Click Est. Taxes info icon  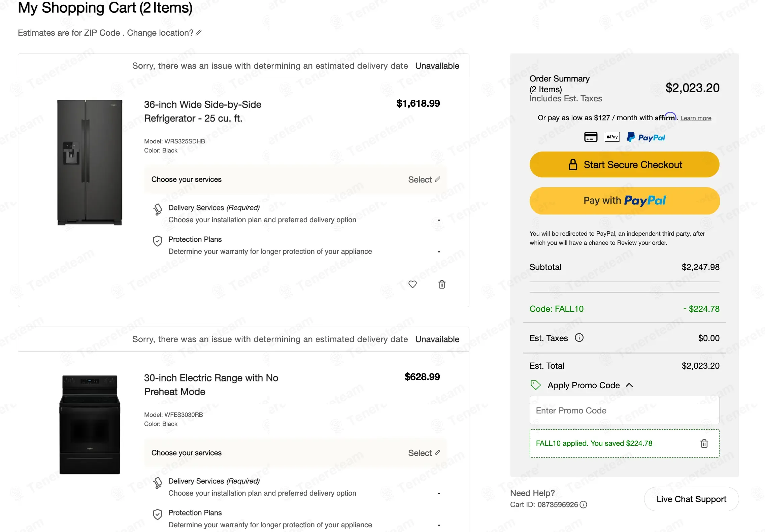click(x=579, y=338)
